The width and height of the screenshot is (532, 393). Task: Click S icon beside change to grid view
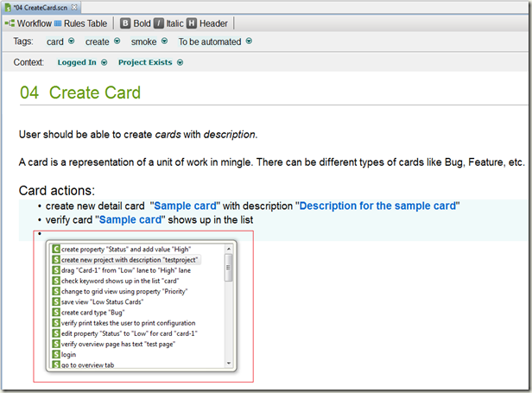[x=56, y=291]
